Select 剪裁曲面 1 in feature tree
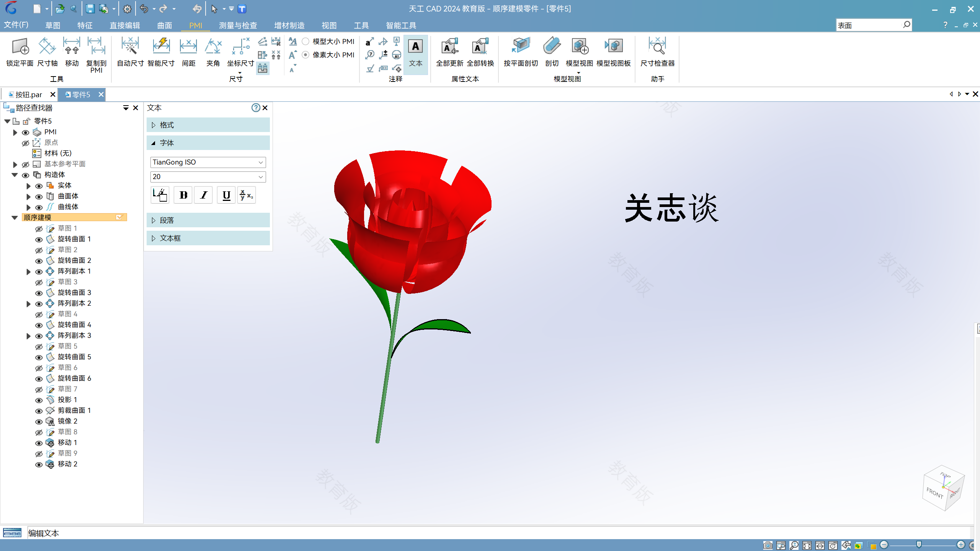The height and width of the screenshot is (551, 980). [x=74, y=411]
